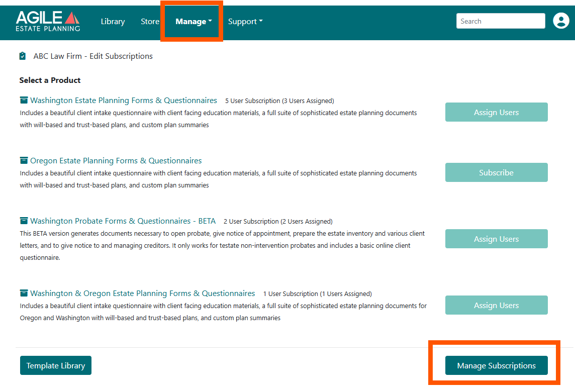Open Washington Probate Forms & Questionnaires - BETA link
This screenshot has height=392, width=575.
coord(123,221)
